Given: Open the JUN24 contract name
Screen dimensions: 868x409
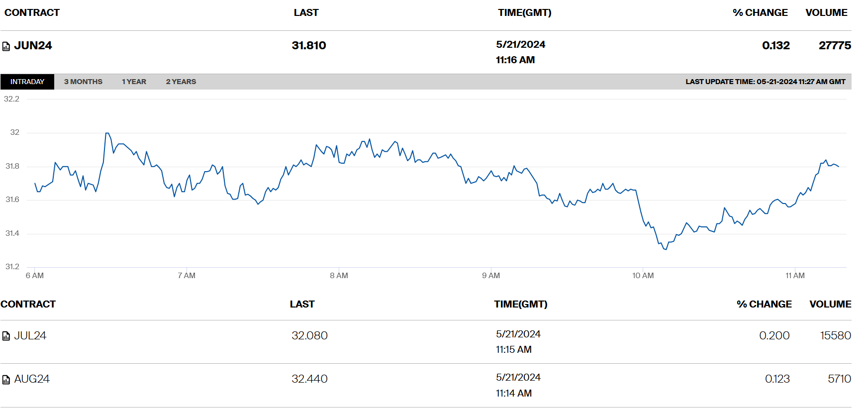Looking at the screenshot, I should pyautogui.click(x=33, y=46).
